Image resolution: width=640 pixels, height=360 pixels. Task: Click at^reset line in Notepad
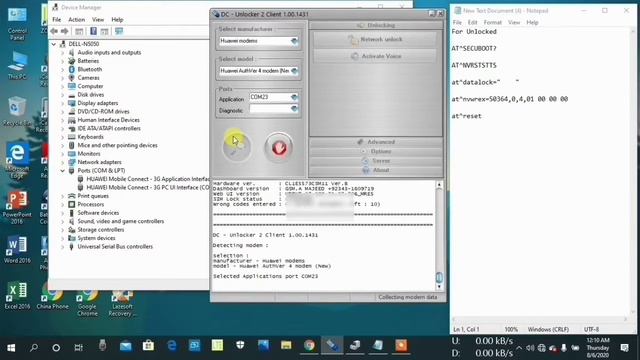click(x=467, y=116)
